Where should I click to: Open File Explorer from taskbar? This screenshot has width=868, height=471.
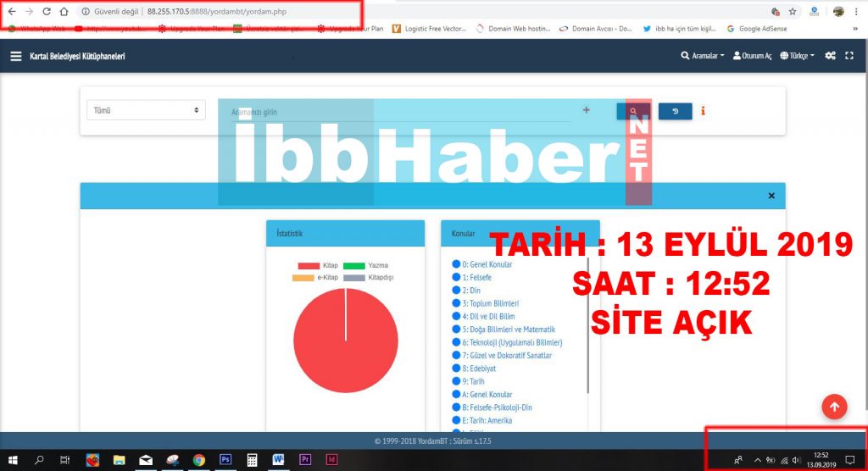[x=119, y=460]
